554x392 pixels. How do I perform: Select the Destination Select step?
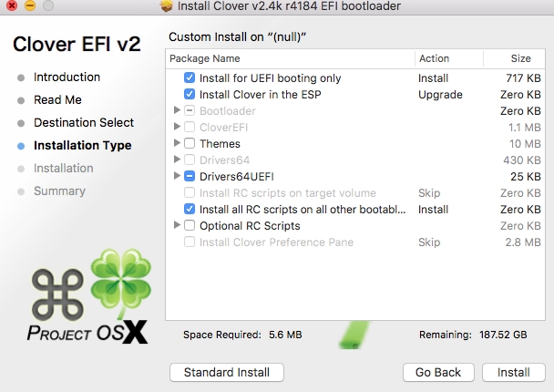click(x=83, y=123)
